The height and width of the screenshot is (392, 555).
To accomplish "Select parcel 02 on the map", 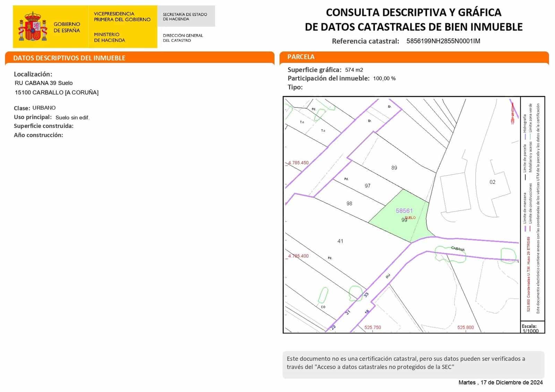I will (x=492, y=182).
